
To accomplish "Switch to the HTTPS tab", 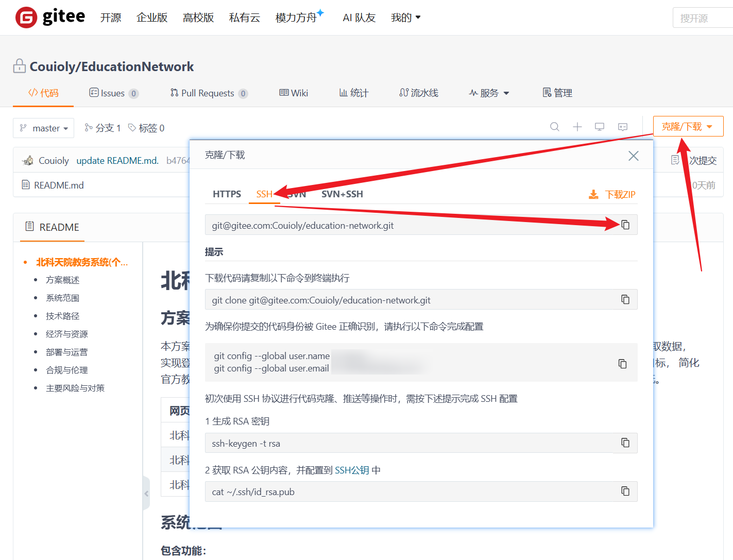I will click(227, 194).
